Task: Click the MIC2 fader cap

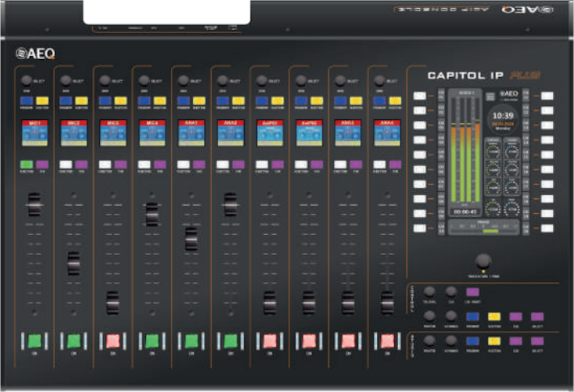Action: point(74,263)
